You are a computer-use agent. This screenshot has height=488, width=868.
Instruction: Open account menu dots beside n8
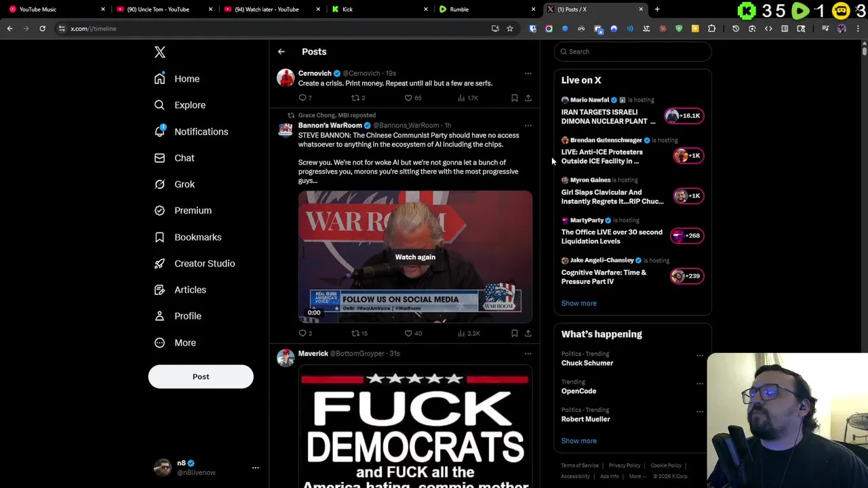[256, 468]
